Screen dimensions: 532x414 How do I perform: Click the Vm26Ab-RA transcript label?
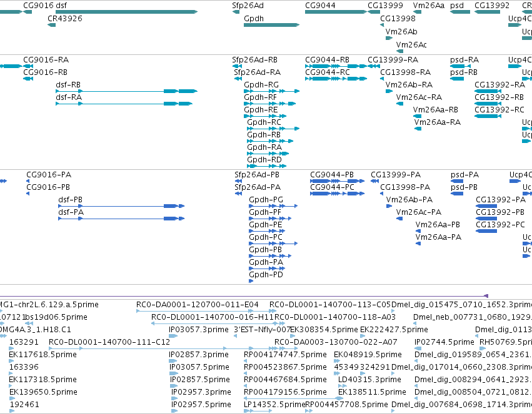[x=409, y=85]
